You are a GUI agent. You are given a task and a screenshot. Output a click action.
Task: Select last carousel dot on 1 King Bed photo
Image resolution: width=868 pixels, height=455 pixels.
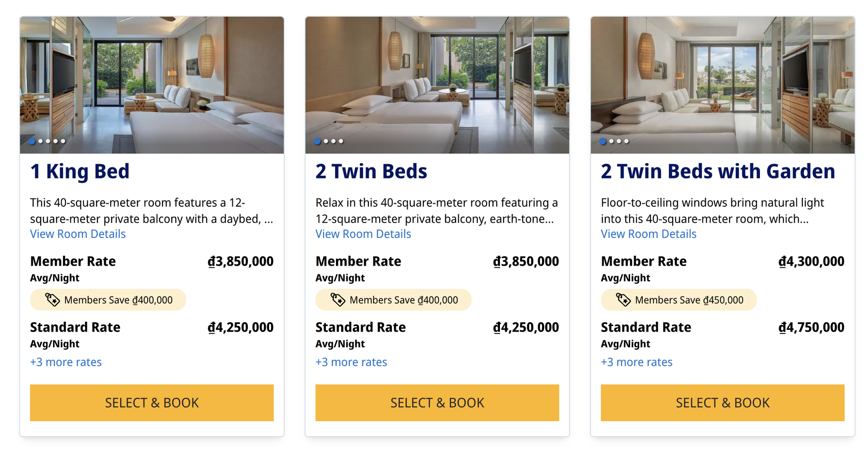pos(63,141)
